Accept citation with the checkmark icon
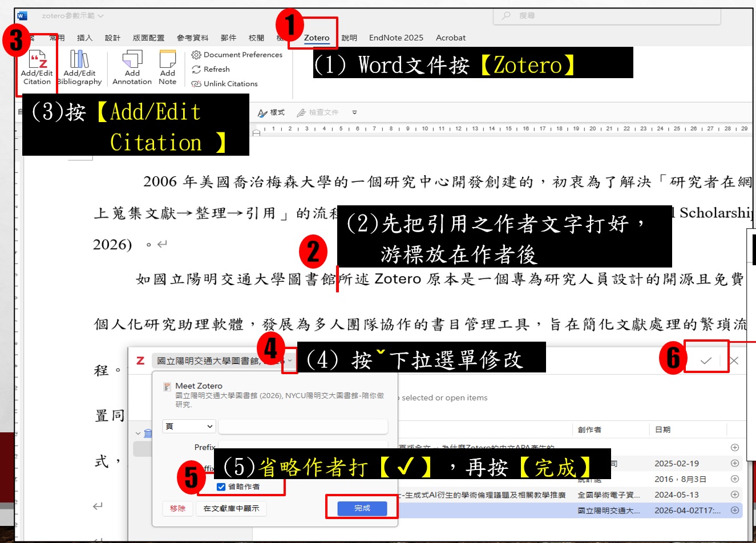The image size is (756, 543). point(706,360)
